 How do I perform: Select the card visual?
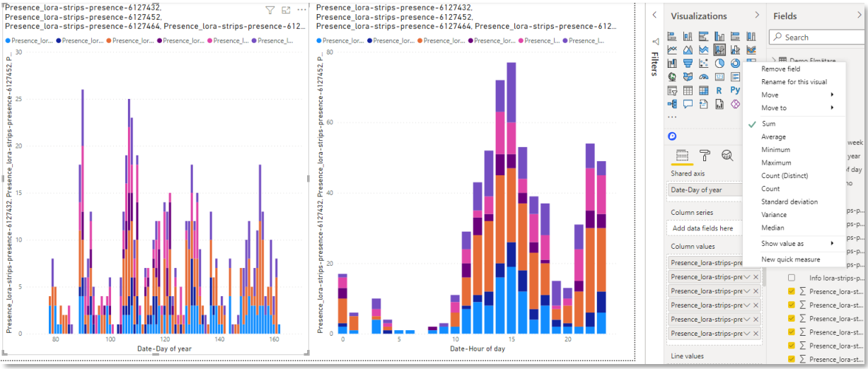(x=719, y=76)
